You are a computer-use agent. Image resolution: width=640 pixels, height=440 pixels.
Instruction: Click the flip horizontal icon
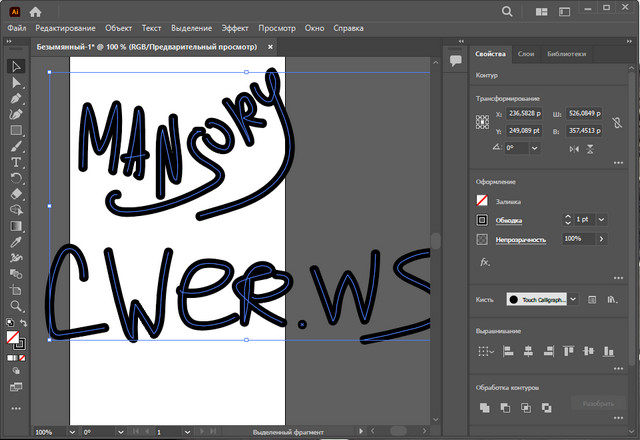(574, 147)
